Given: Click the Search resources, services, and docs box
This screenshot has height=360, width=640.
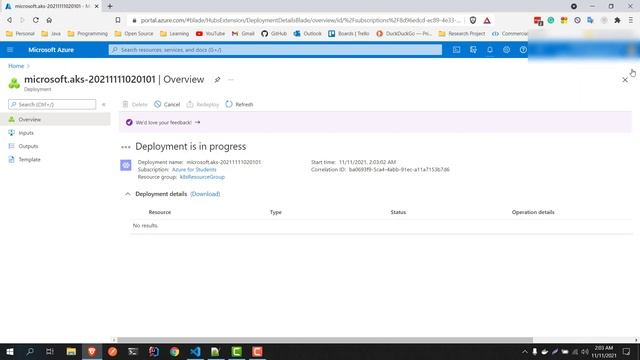Looking at the screenshot, I should click(x=275, y=50).
